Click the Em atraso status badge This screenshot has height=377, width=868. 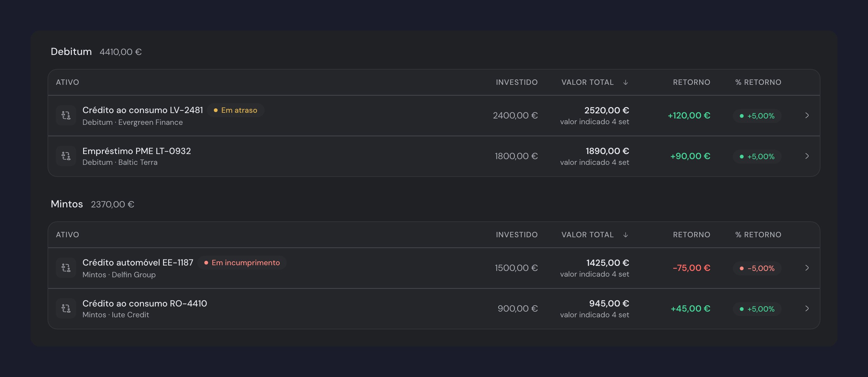point(235,110)
